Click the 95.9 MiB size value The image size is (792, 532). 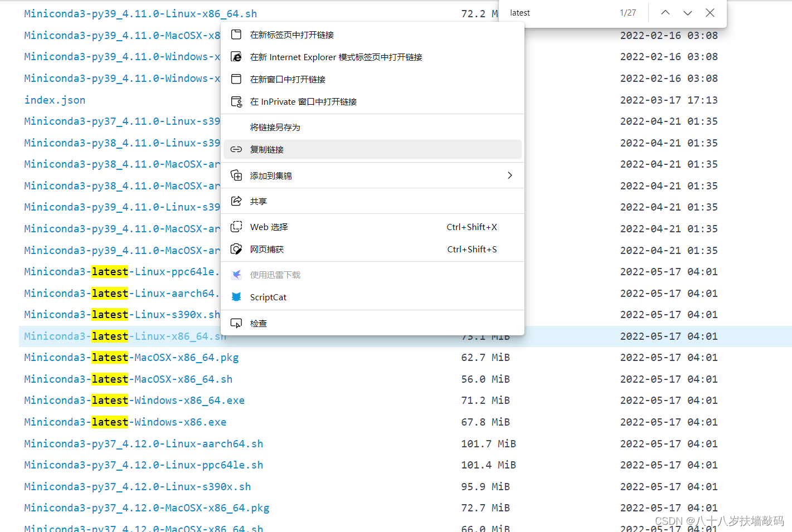coord(485,487)
